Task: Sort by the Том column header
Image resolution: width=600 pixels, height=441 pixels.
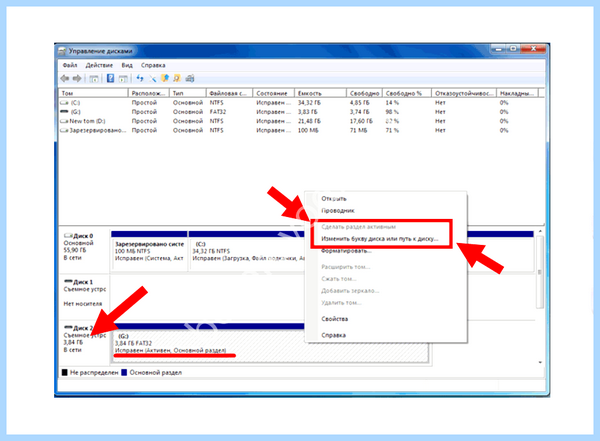Action: coord(93,93)
